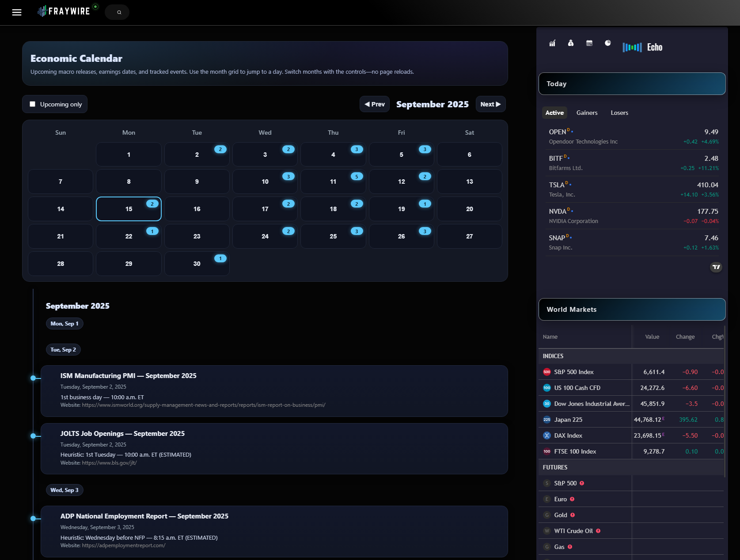
Task: Switch to the Gainers tab
Action: [x=587, y=113]
